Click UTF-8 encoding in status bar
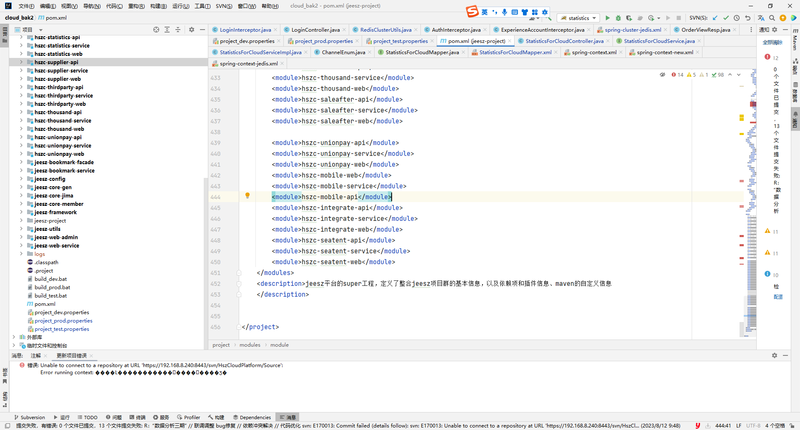 [753, 425]
